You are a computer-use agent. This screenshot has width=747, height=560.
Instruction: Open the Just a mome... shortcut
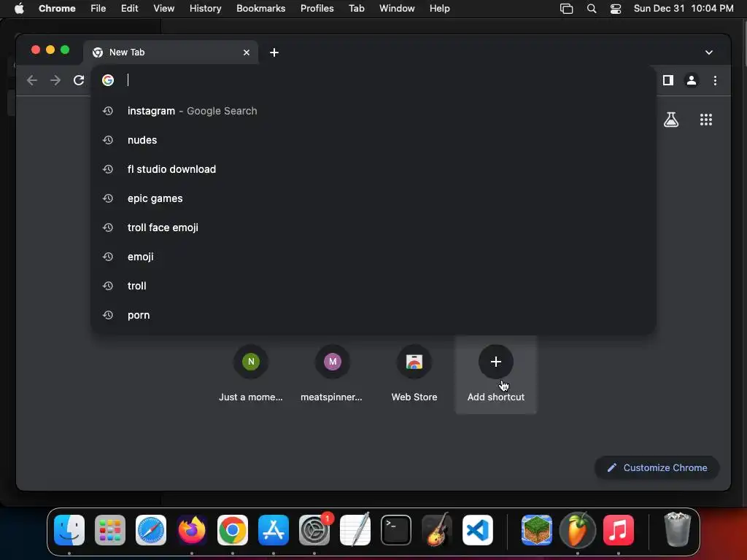[251, 374]
